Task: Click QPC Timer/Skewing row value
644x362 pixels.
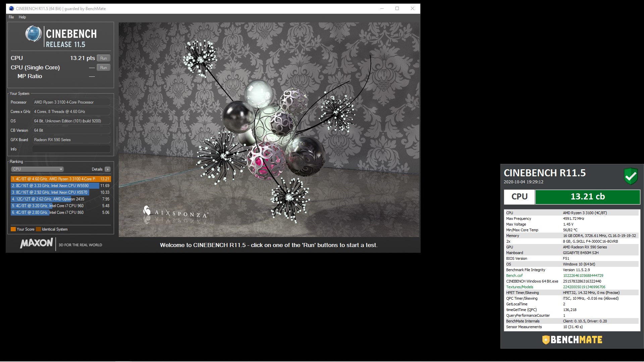Action: pyautogui.click(x=591, y=298)
